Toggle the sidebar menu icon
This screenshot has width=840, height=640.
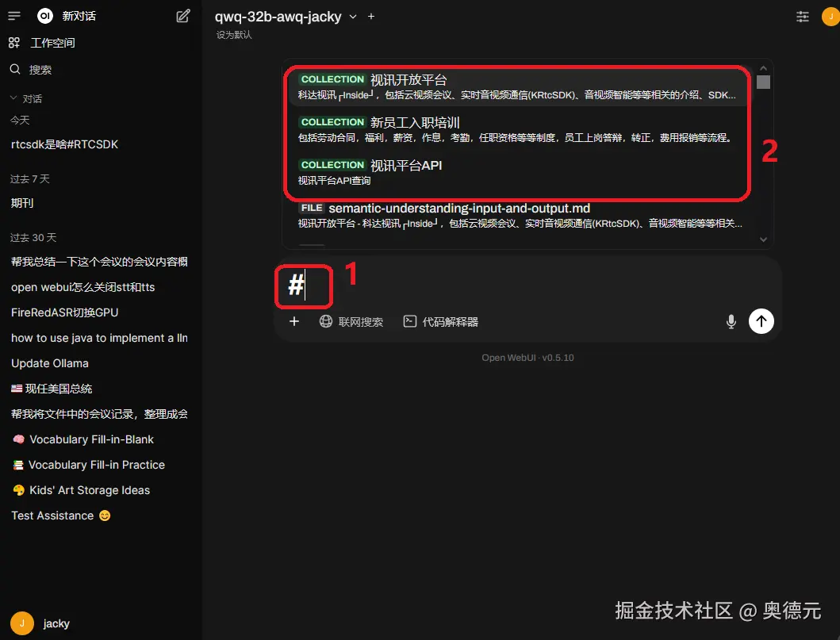[14, 16]
